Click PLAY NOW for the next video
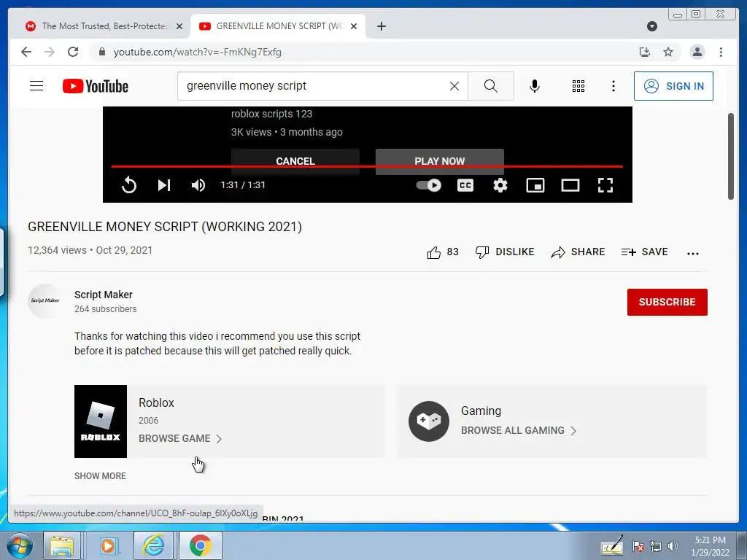747x560 pixels. [440, 161]
